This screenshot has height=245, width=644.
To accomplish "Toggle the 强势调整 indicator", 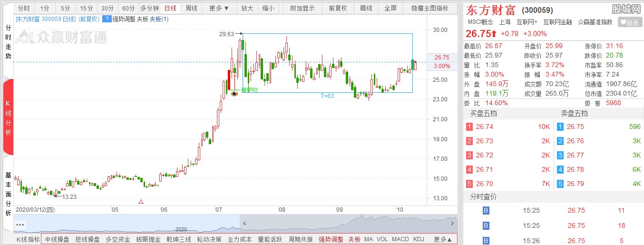I will click(x=331, y=239).
